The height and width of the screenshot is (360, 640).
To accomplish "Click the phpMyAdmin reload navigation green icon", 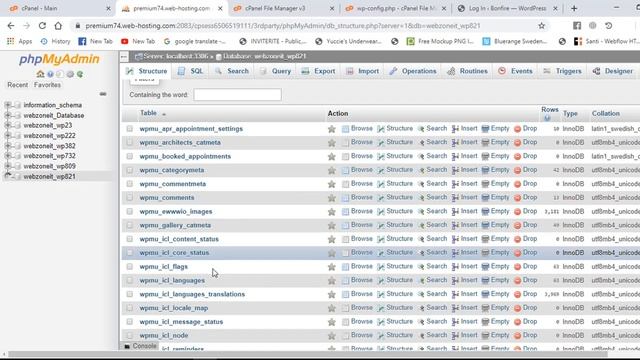I will (x=80, y=74).
